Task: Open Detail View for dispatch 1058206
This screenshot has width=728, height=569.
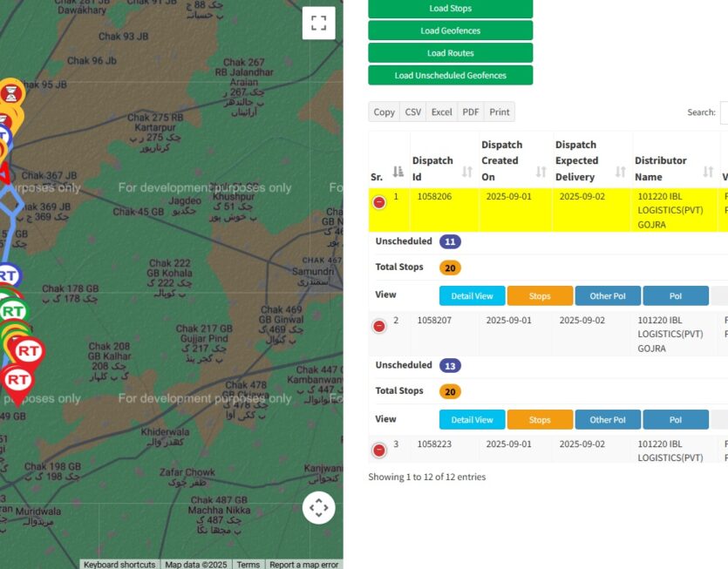Action: 472,296
